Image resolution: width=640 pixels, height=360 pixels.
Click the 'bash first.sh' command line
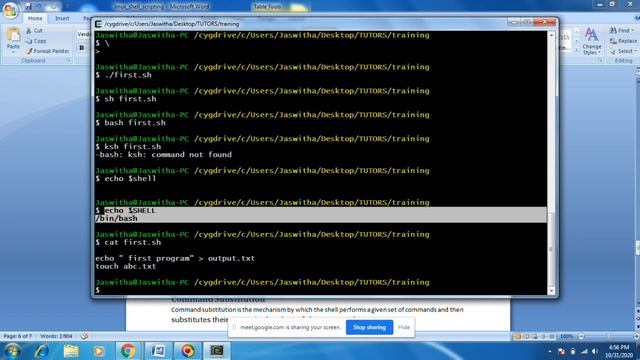(131, 123)
